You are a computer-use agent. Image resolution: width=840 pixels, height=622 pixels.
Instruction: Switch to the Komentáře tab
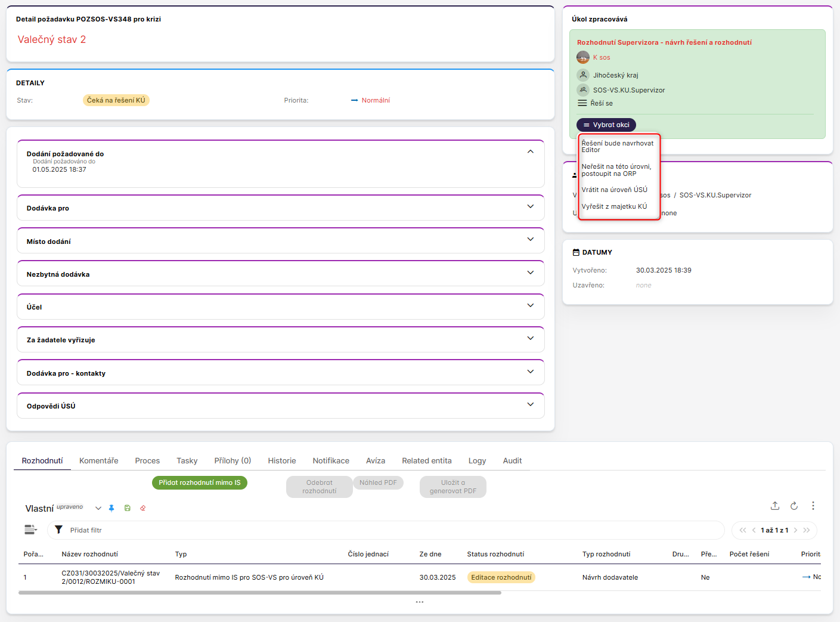coord(98,460)
